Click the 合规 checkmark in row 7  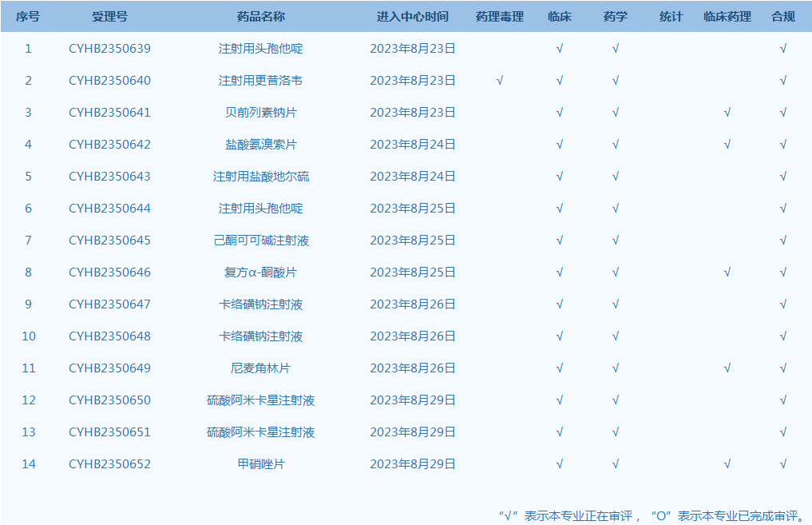pyautogui.click(x=783, y=241)
